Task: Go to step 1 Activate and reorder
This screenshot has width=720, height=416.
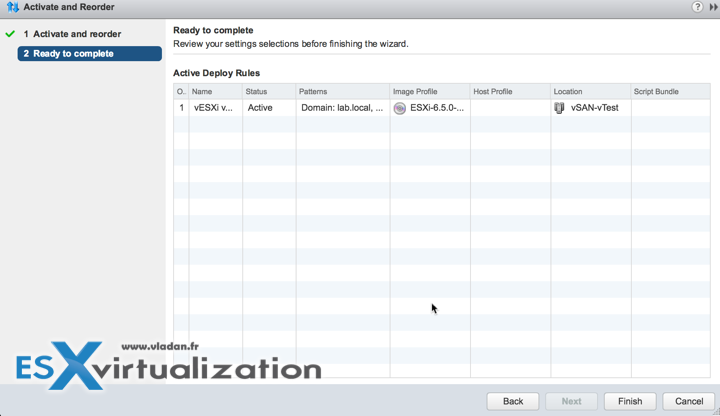Action: point(73,34)
